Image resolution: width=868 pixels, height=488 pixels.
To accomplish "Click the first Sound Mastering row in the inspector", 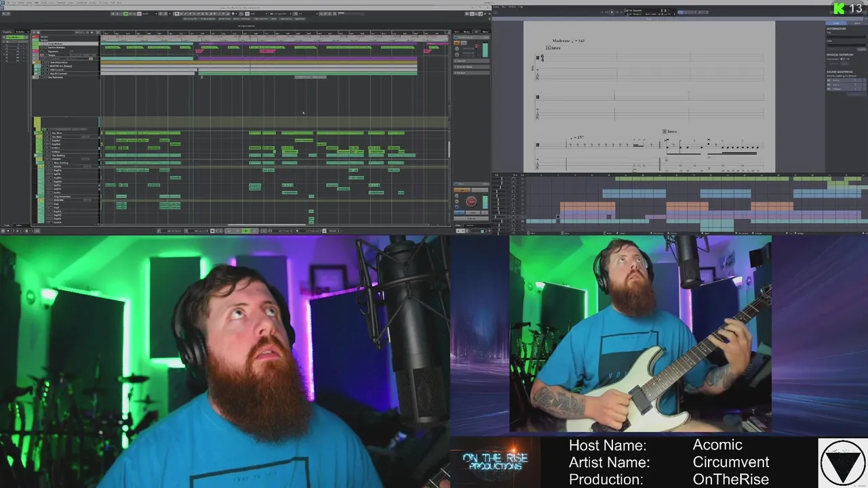I will 846,80.
